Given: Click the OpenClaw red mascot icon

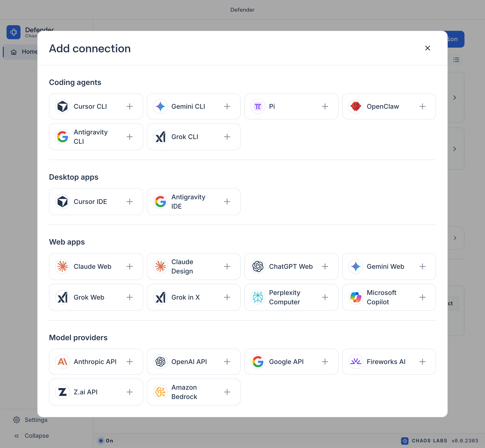Looking at the screenshot, I should pyautogui.click(x=356, y=106).
